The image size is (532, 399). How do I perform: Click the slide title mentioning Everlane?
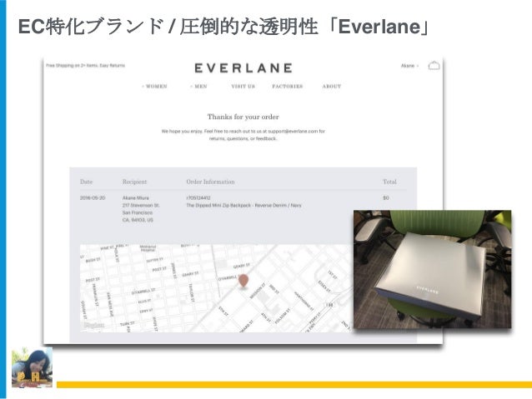(x=224, y=27)
